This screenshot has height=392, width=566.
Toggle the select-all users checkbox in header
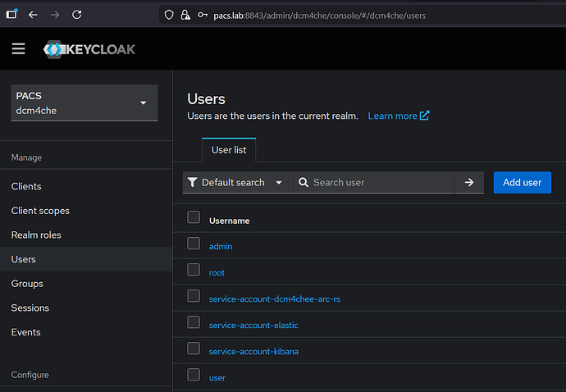pos(194,217)
